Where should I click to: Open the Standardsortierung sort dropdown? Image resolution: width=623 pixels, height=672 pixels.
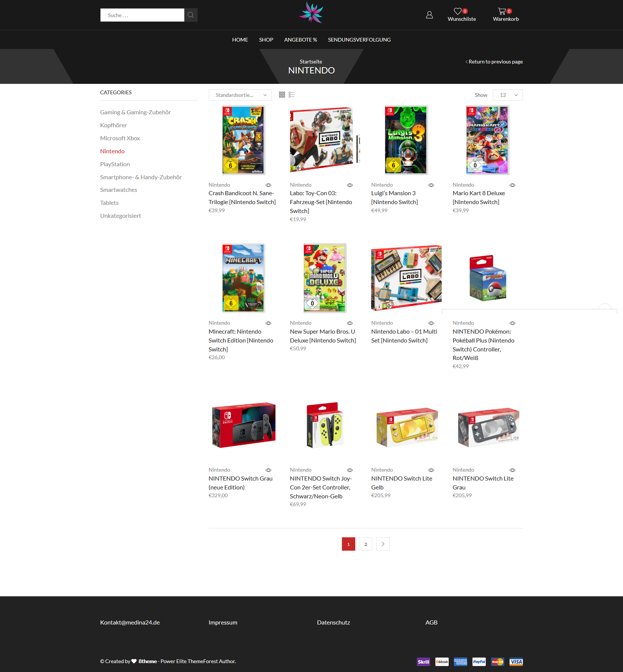coord(240,95)
